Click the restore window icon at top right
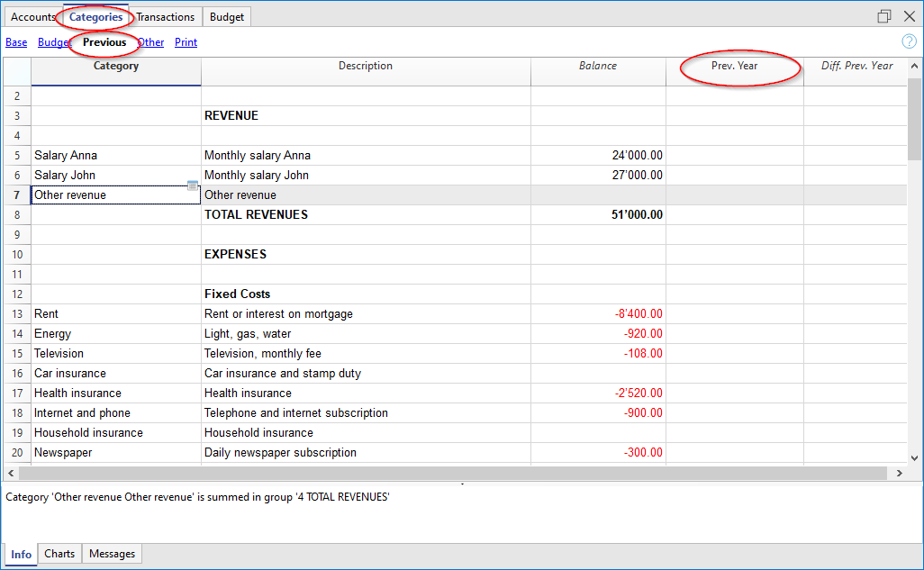The height and width of the screenshot is (570, 924). 884,16
